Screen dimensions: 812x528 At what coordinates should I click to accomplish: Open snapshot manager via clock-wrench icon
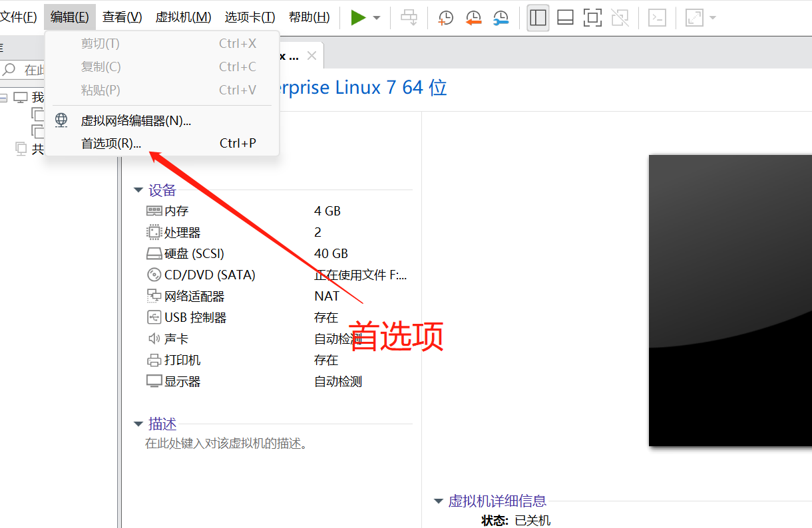501,17
